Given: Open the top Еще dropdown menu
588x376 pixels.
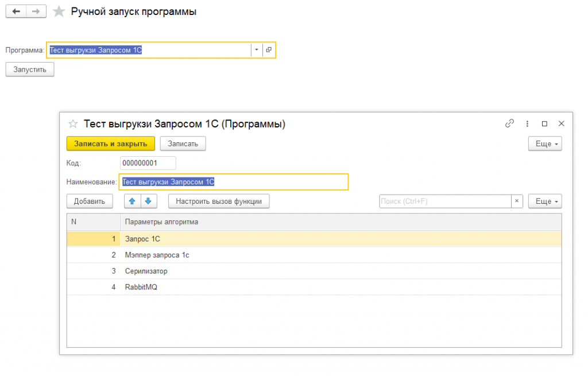Looking at the screenshot, I should 544,144.
